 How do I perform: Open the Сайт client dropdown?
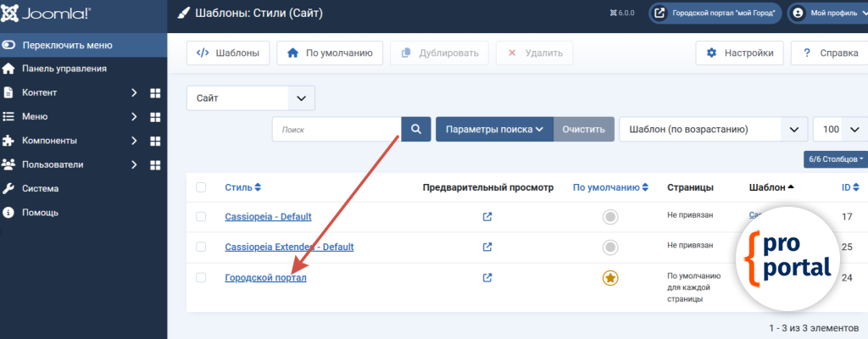point(250,98)
